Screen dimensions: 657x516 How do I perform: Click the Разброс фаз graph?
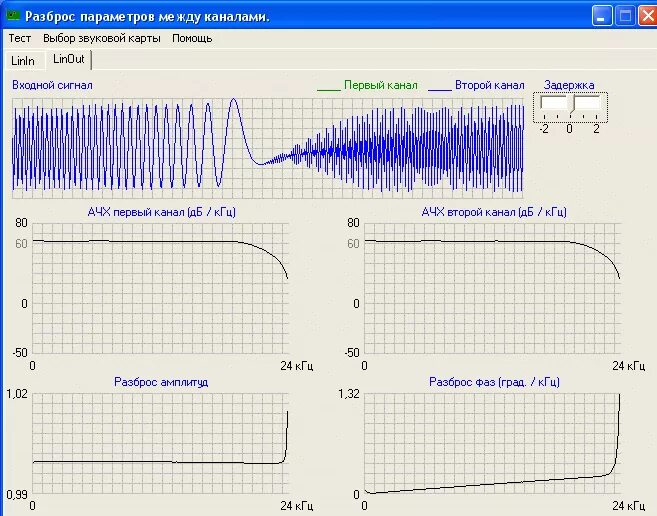coord(493,443)
